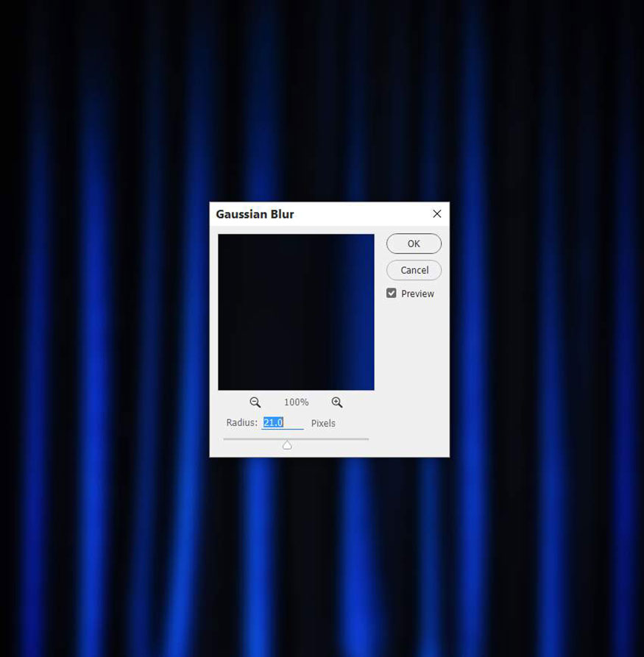
Task: Click the blur preview thumbnail
Action: pos(296,312)
